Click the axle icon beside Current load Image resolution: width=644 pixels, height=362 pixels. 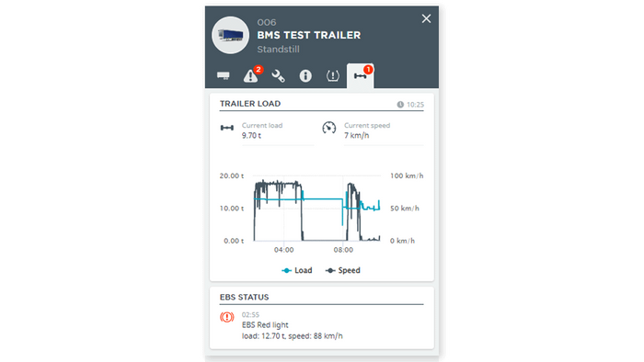point(226,128)
